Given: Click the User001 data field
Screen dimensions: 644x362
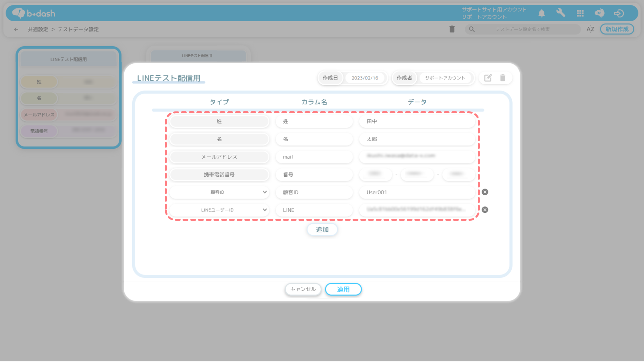Looking at the screenshot, I should [417, 192].
